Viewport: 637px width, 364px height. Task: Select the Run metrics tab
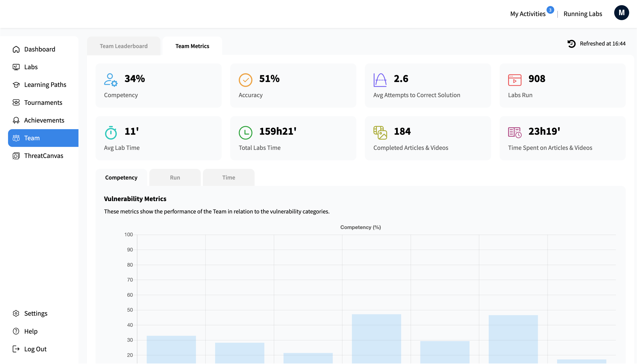pyautogui.click(x=175, y=177)
